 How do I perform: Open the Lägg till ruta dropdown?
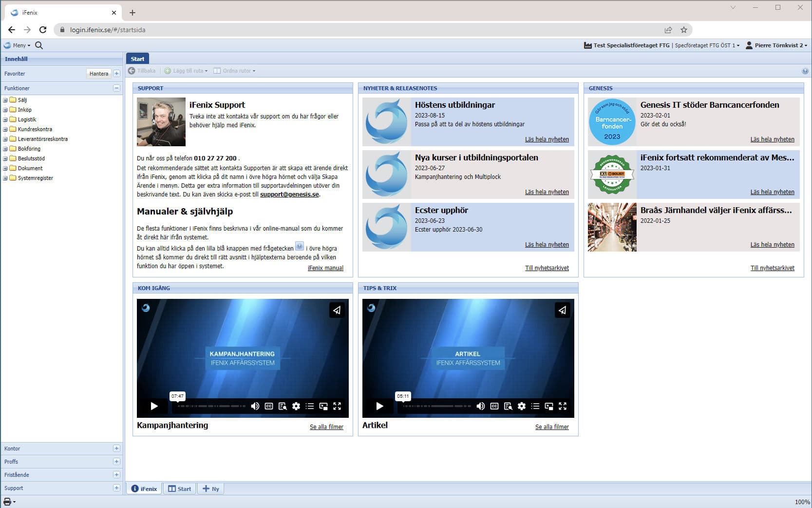click(x=186, y=71)
